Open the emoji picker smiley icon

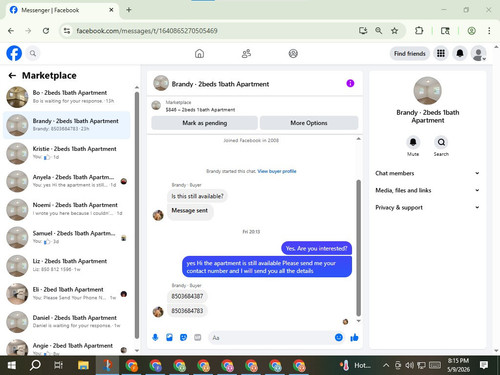(x=339, y=338)
